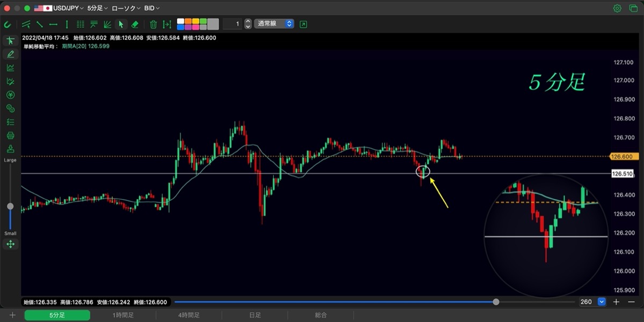This screenshot has height=322, width=644.
Task: Open the 通常線 line style dropdown
Action: click(274, 24)
